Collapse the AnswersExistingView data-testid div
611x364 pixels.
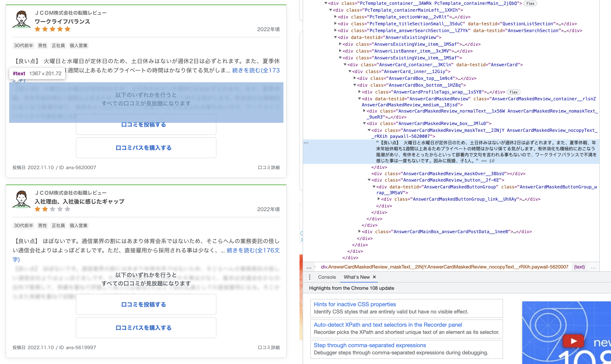click(x=335, y=37)
